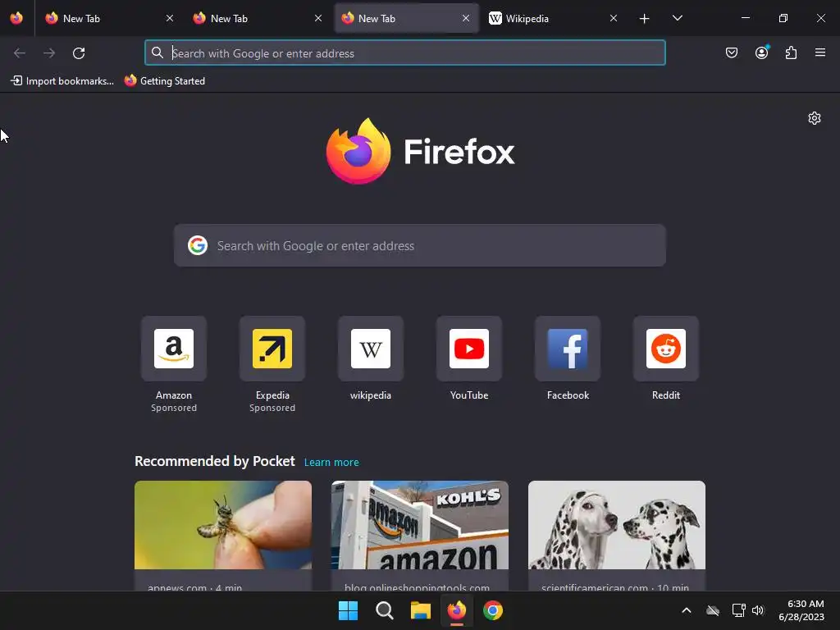The image size is (840, 630).
Task: Focus the page Google search box
Action: (419, 245)
